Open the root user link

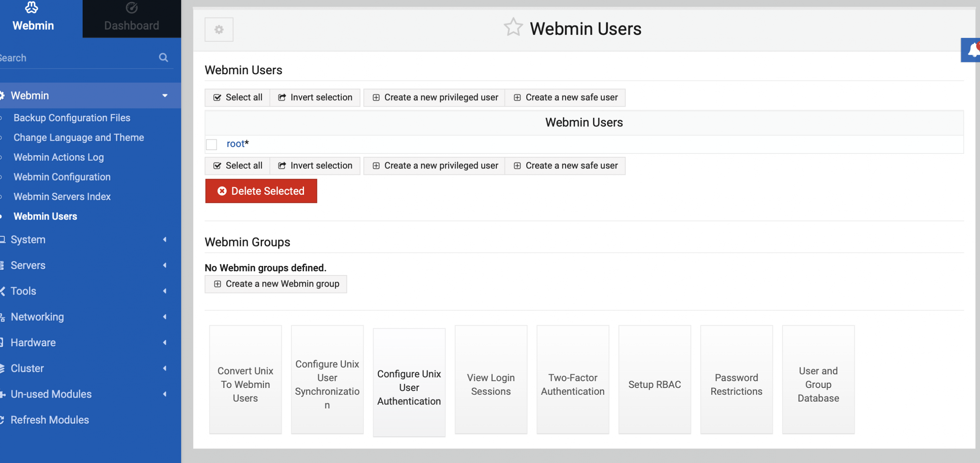tap(235, 144)
